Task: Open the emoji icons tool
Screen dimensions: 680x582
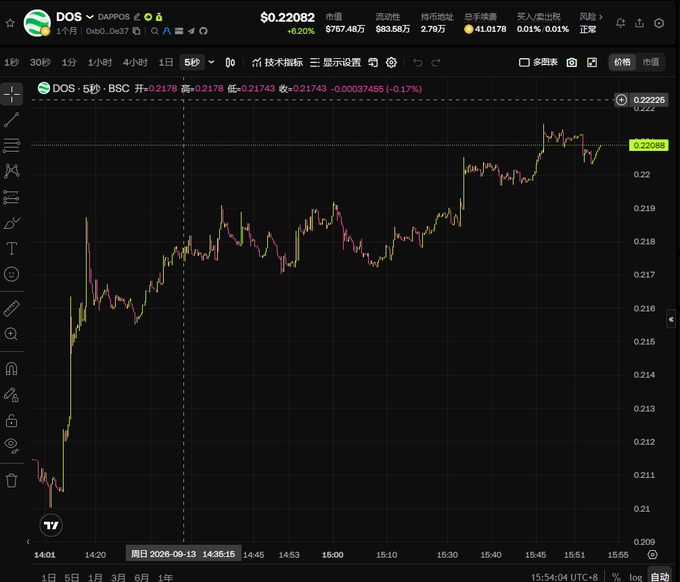Action: 12,274
